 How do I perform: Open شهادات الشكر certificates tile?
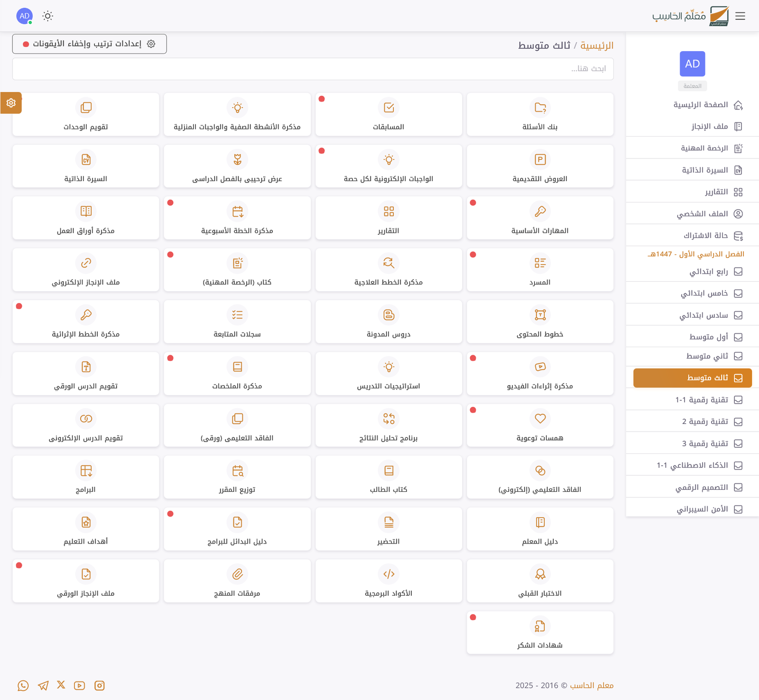pyautogui.click(x=540, y=632)
